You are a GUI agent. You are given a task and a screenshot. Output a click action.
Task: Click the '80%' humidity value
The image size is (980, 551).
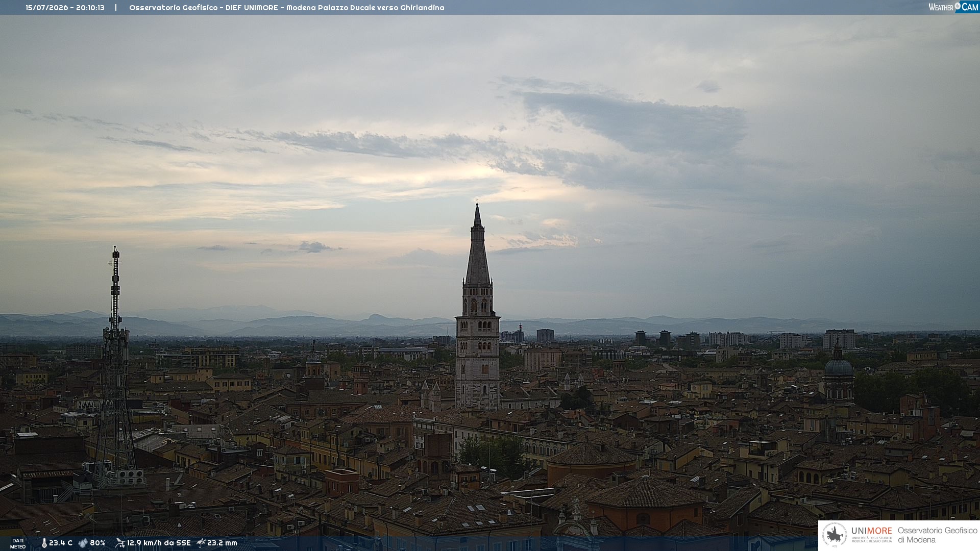97,543
